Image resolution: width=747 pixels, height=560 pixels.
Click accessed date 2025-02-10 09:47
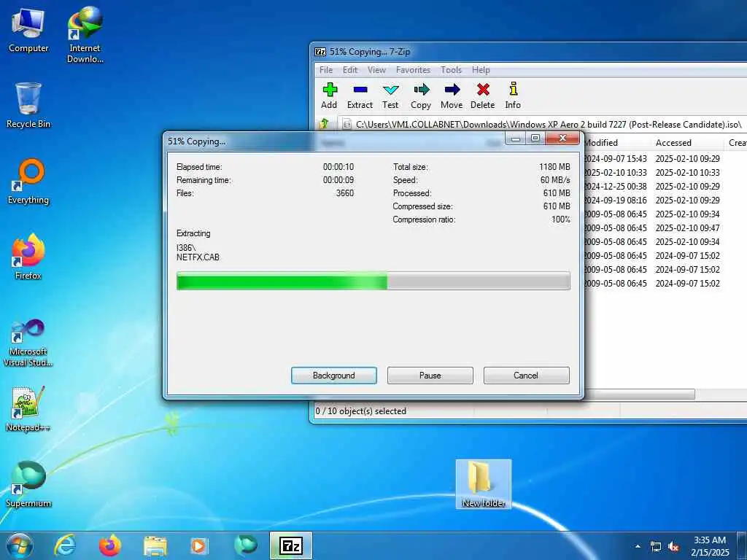click(687, 227)
